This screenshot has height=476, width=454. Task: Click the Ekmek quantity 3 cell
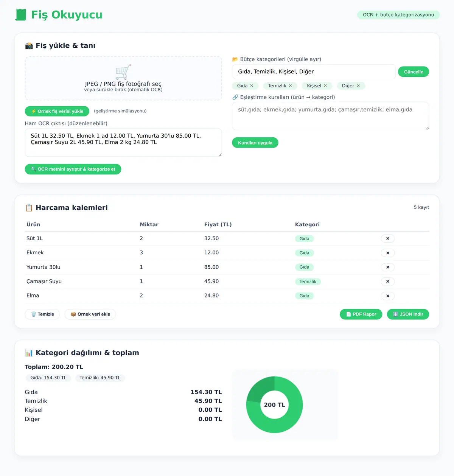tap(141, 253)
